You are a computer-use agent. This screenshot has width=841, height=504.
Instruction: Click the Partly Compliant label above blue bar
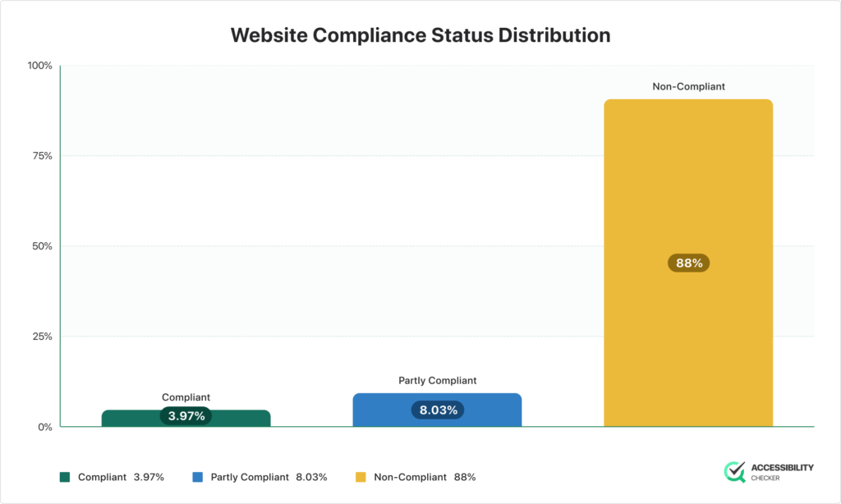(437, 381)
